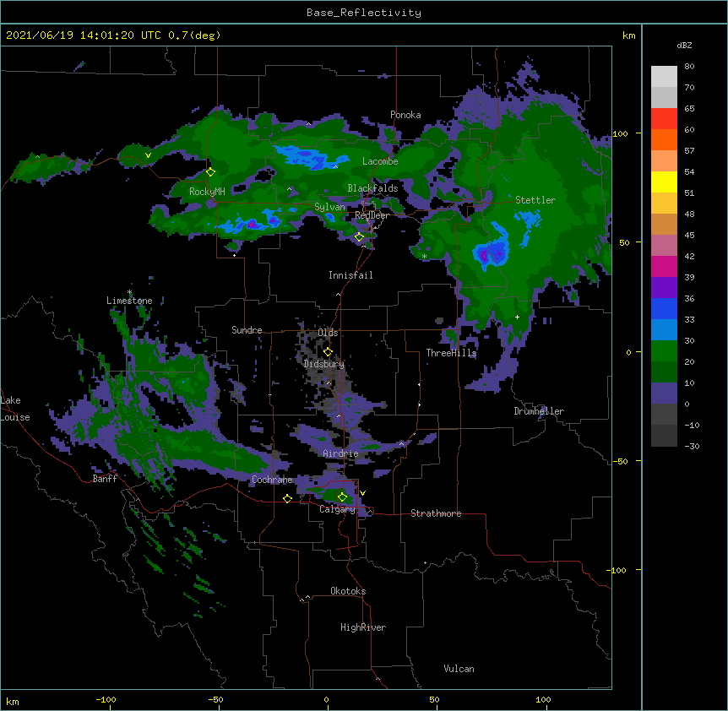Select the green 30 dBZ color swatch
This screenshot has height=711, width=728.
coord(664,351)
